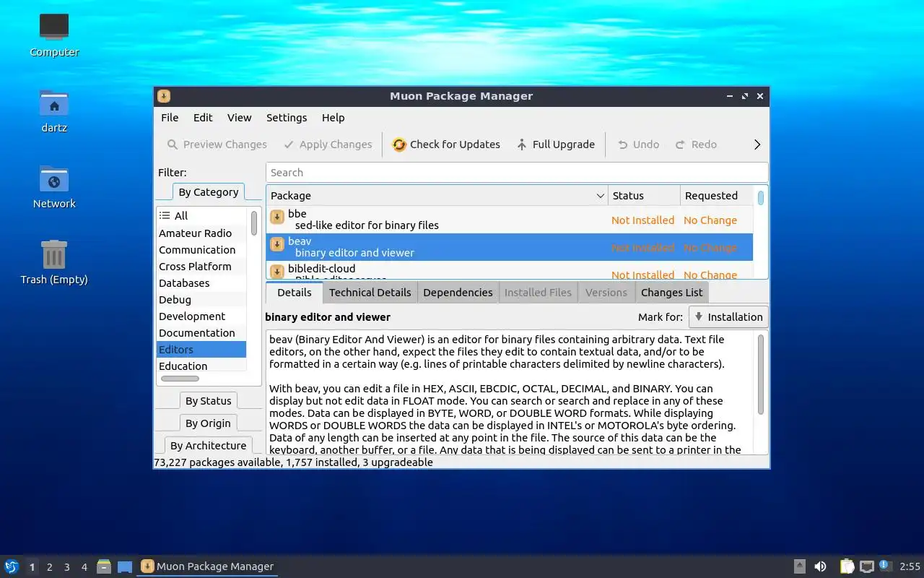
Task: Switch to By Architecture filter tab
Action: 209,446
